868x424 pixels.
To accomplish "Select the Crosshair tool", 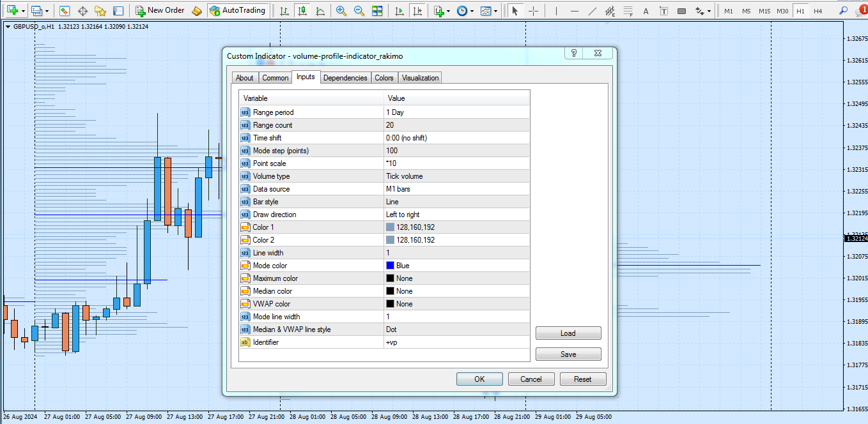I will 534,11.
